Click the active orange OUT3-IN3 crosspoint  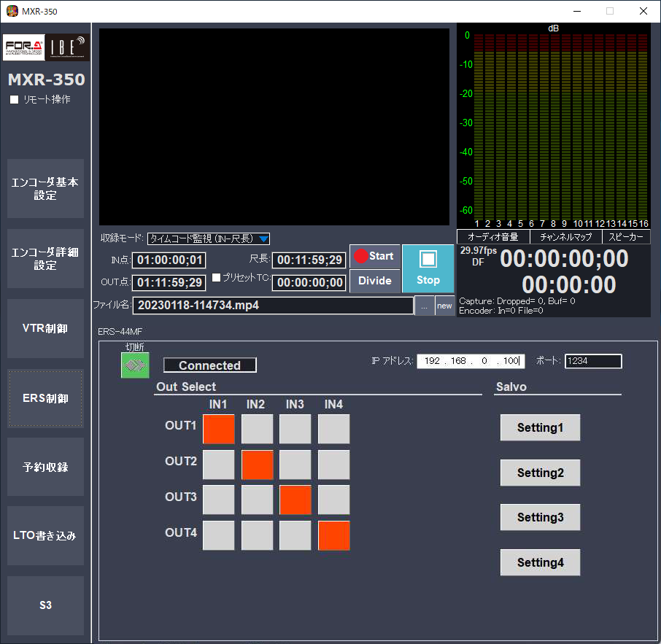295,500
